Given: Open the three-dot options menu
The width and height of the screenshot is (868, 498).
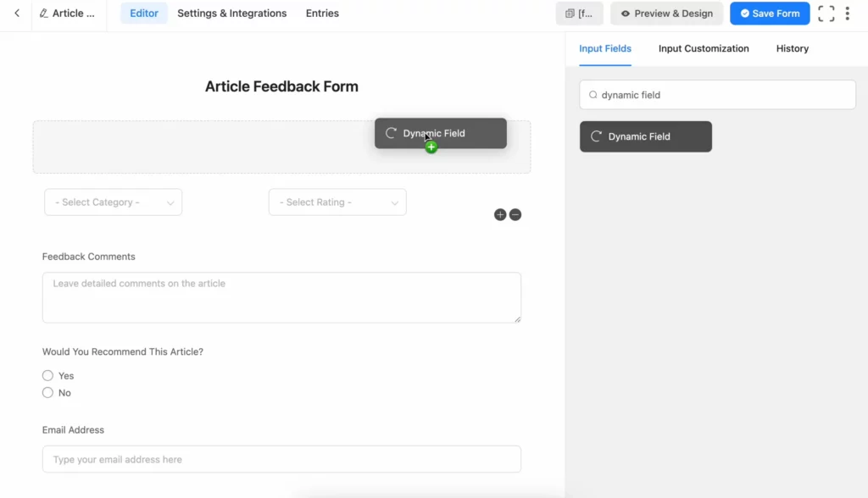Looking at the screenshot, I should click(847, 13).
